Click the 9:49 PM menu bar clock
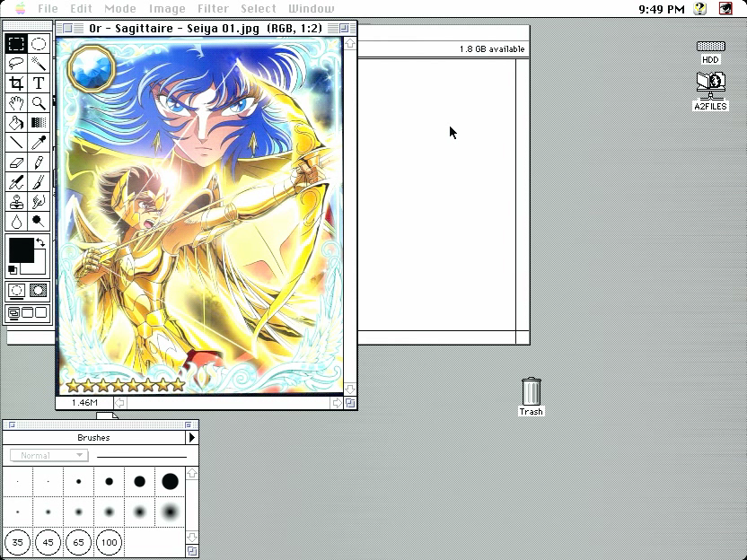Screen dimensions: 747x560 (661, 9)
